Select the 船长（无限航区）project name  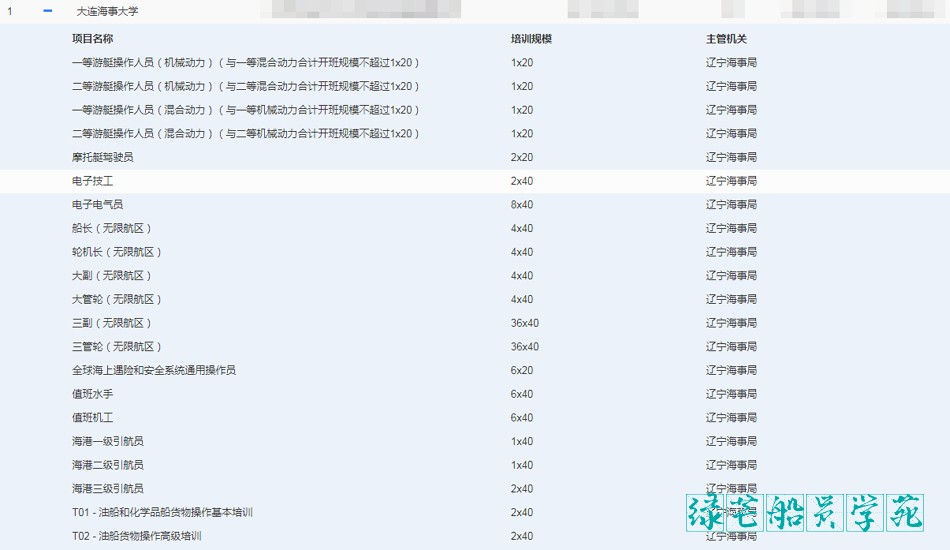pyautogui.click(x=111, y=228)
